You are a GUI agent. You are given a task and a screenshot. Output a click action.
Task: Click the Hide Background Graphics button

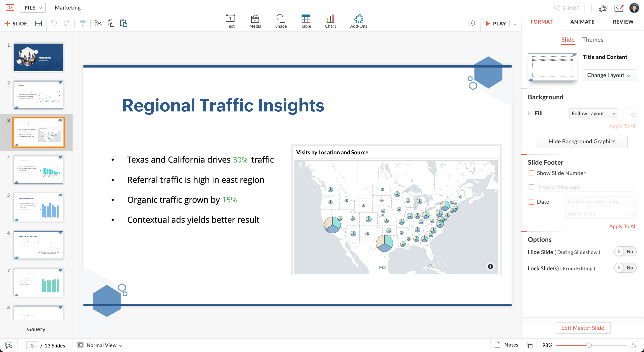pos(582,142)
